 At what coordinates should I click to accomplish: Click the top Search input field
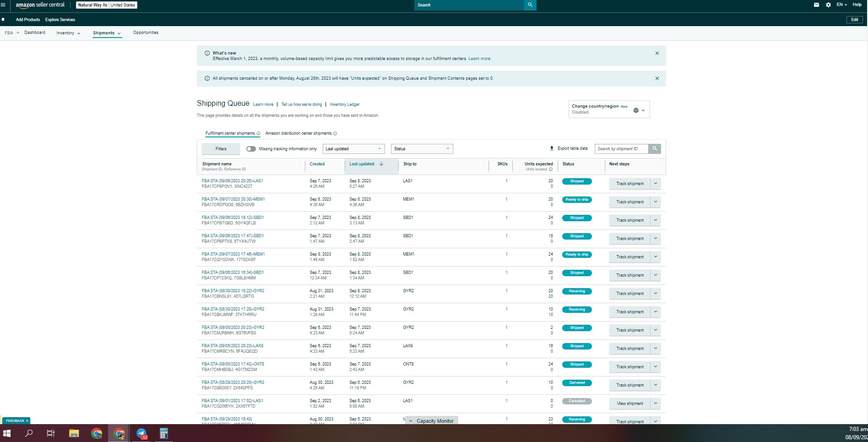(x=469, y=5)
